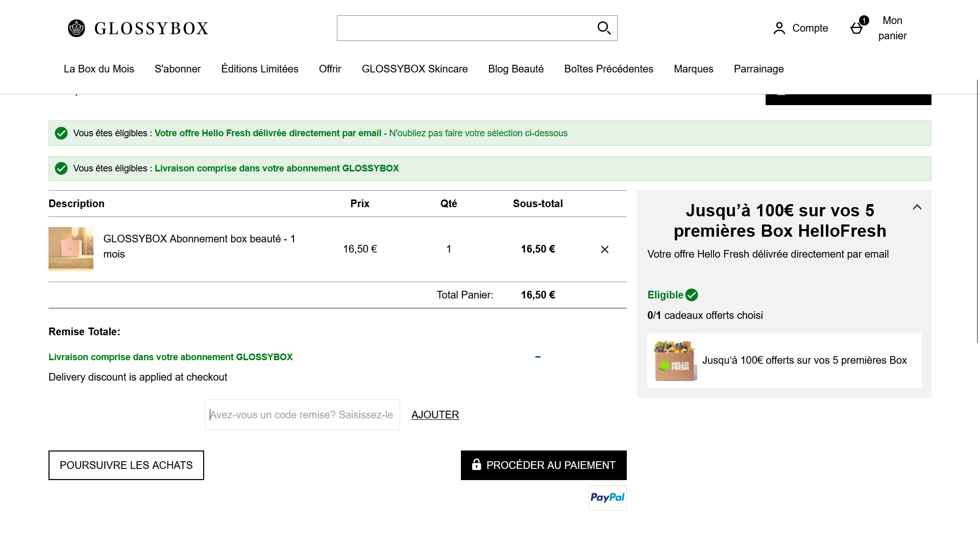
Task: Click the page vertical scrollbar
Action: (x=977, y=211)
